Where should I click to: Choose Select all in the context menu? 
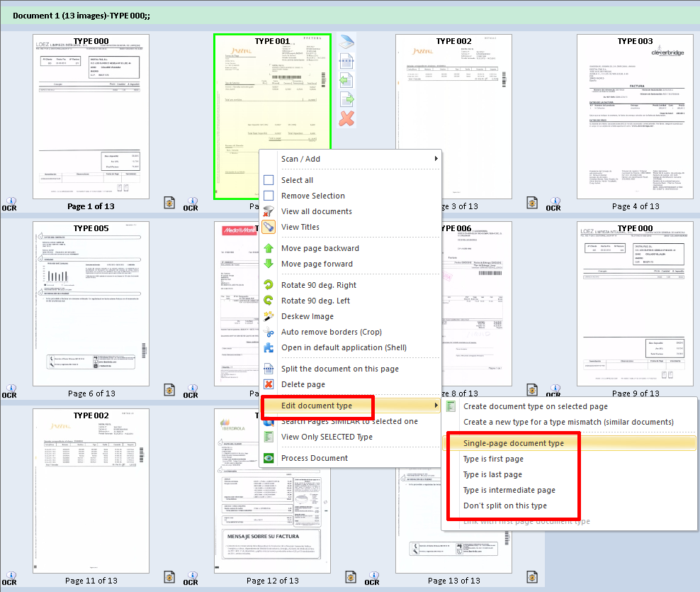coord(297,180)
